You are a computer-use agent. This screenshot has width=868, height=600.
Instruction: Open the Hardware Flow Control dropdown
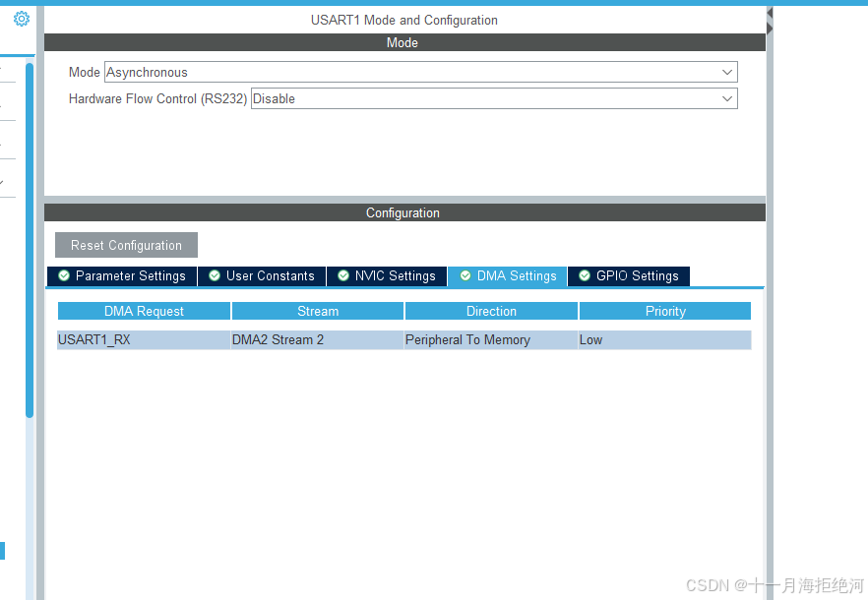point(494,98)
